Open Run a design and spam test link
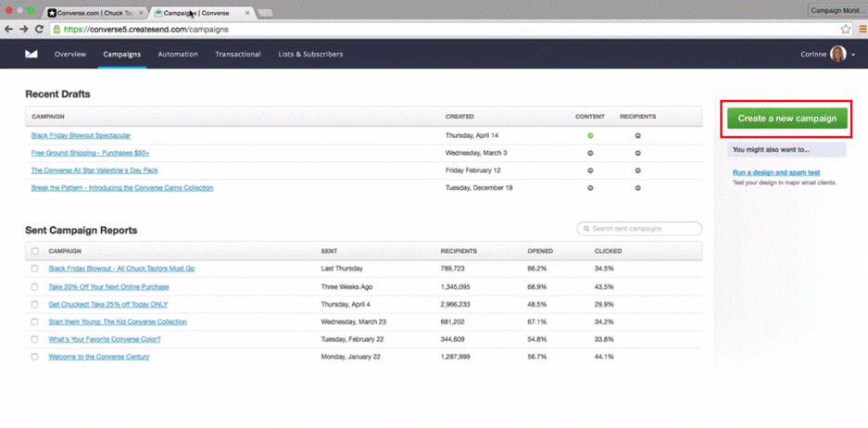The width and height of the screenshot is (868, 428). click(776, 172)
